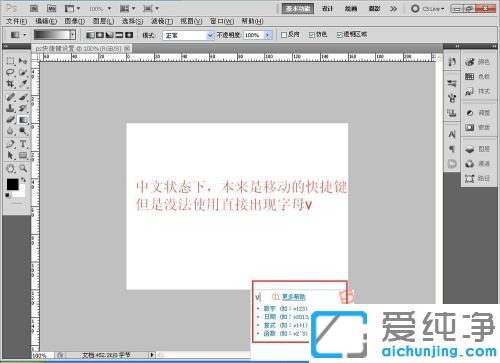
Task: Open the Character panel icon
Action: 452,134
